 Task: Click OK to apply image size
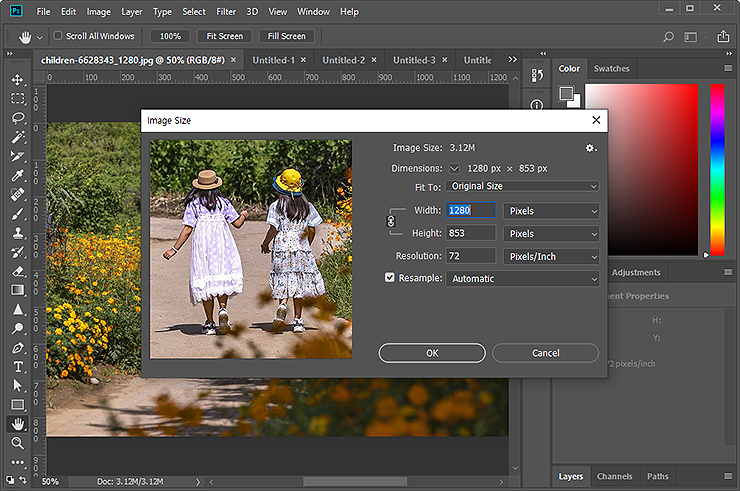432,353
